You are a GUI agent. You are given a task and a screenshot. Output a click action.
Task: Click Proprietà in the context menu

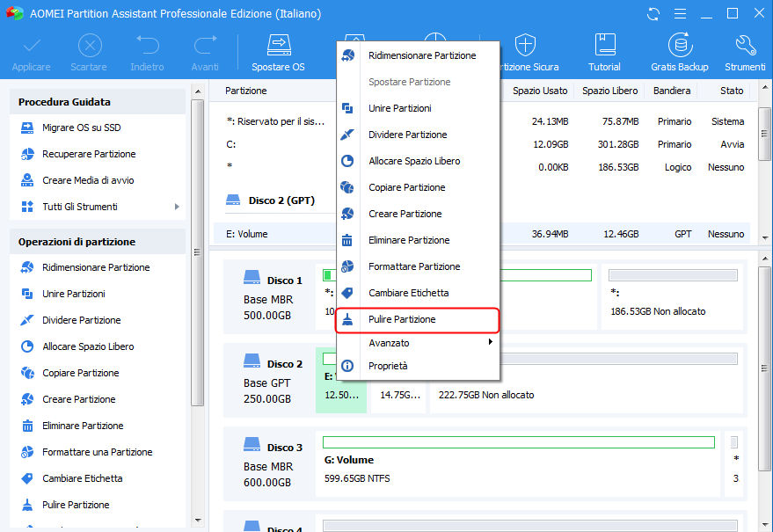388,366
